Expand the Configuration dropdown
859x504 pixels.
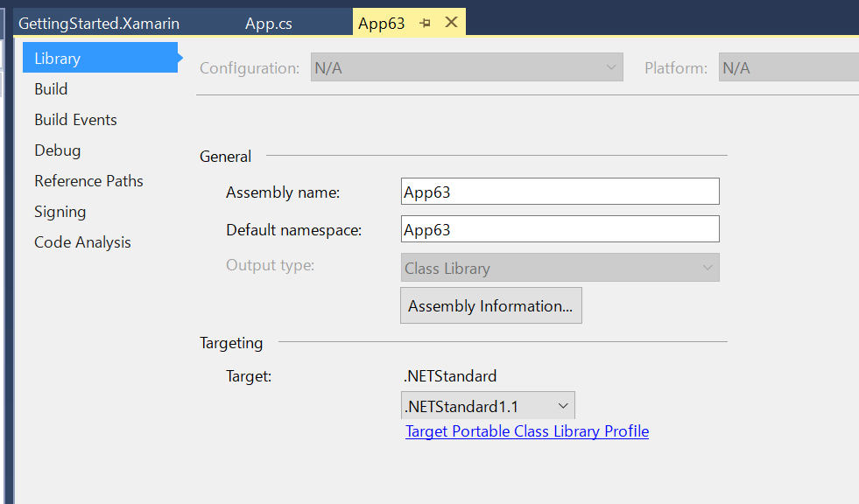[467, 67]
